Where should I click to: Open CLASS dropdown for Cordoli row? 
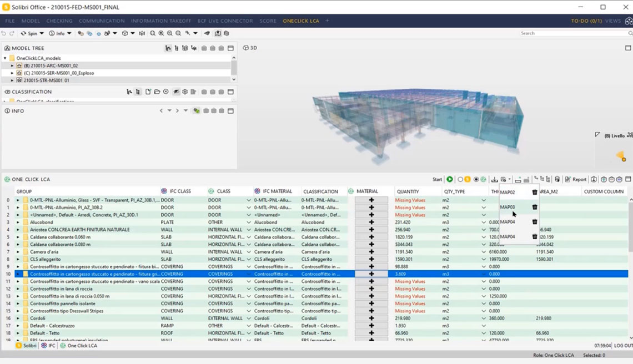click(x=249, y=318)
